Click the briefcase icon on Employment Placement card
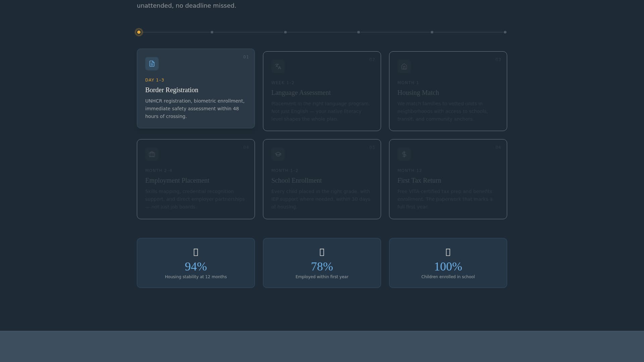The width and height of the screenshot is (644, 362). (152, 154)
